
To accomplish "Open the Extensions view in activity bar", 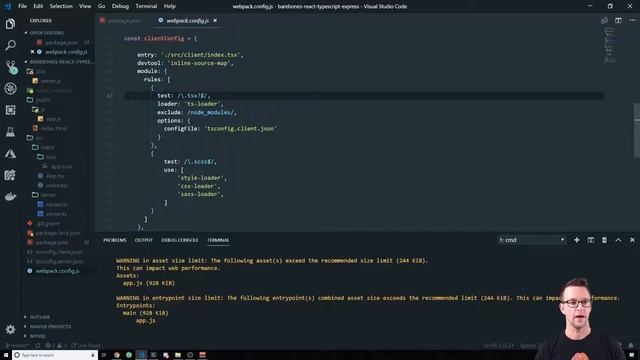I will [10, 110].
